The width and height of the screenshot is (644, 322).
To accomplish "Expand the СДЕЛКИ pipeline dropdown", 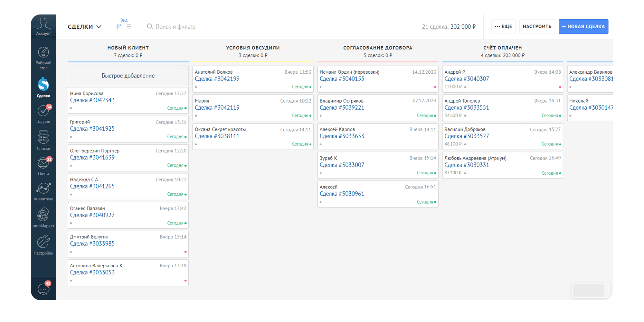I will click(84, 27).
